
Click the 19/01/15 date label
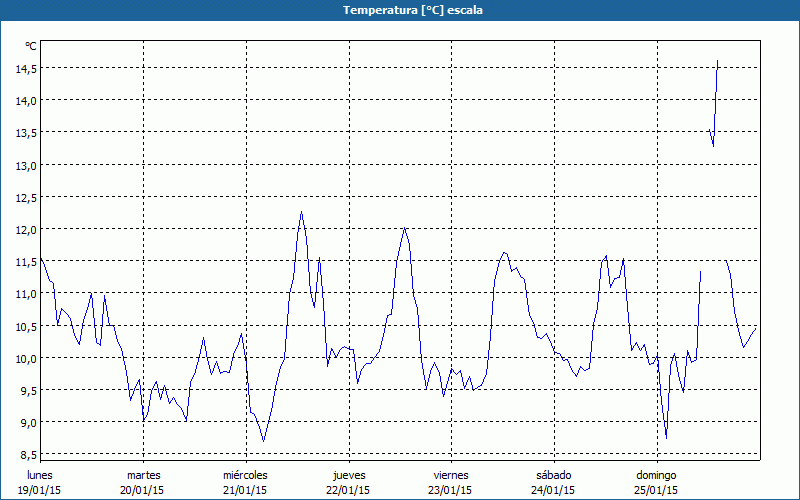pyautogui.click(x=40, y=490)
